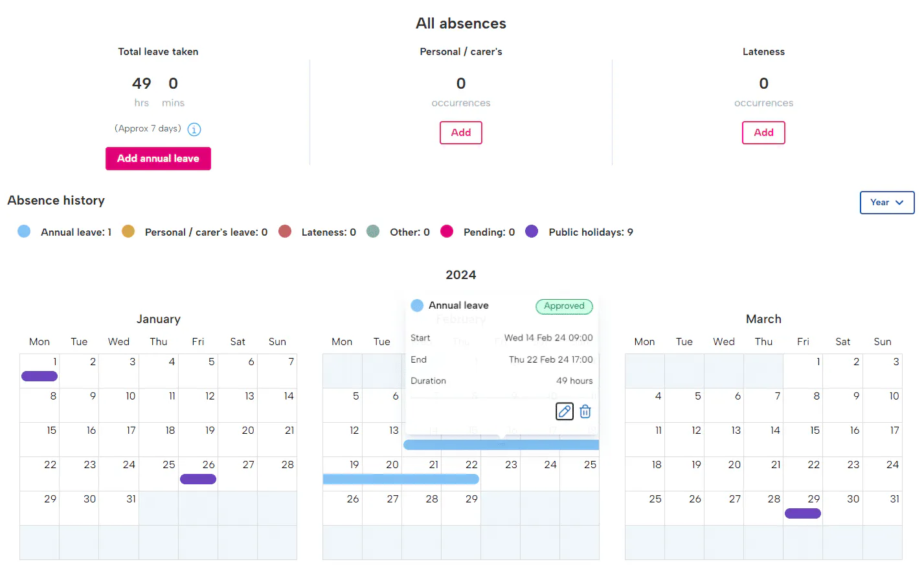Image resolution: width=924 pixels, height=573 pixels.
Task: Click the blue annual leave bar under February 19–22
Action: point(401,479)
